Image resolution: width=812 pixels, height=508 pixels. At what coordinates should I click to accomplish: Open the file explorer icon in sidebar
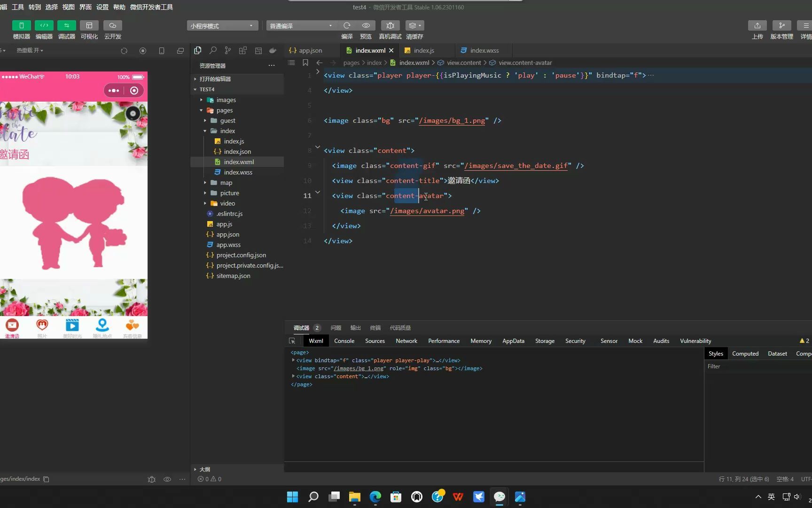[x=198, y=50]
